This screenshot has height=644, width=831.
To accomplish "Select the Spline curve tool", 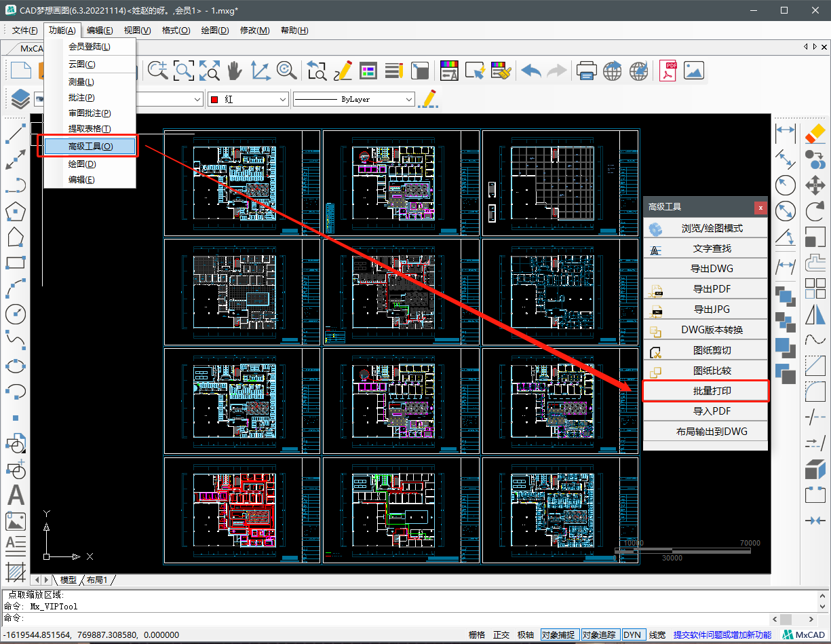I will click(x=16, y=339).
